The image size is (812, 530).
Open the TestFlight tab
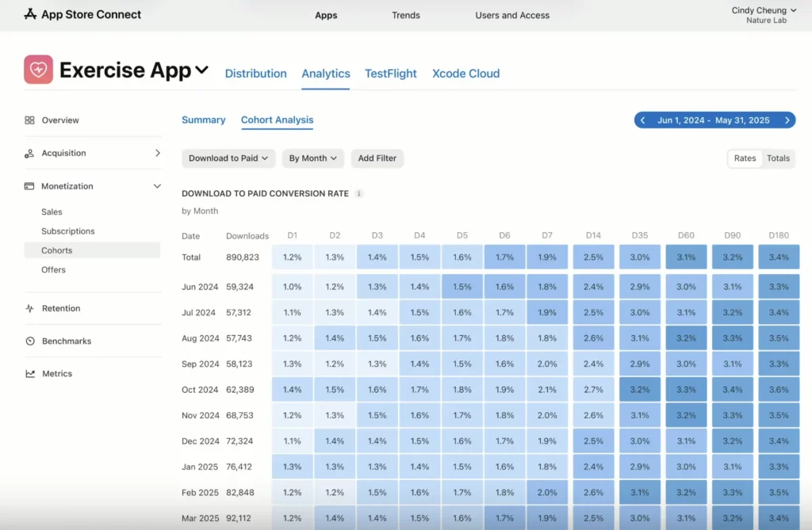coord(390,74)
